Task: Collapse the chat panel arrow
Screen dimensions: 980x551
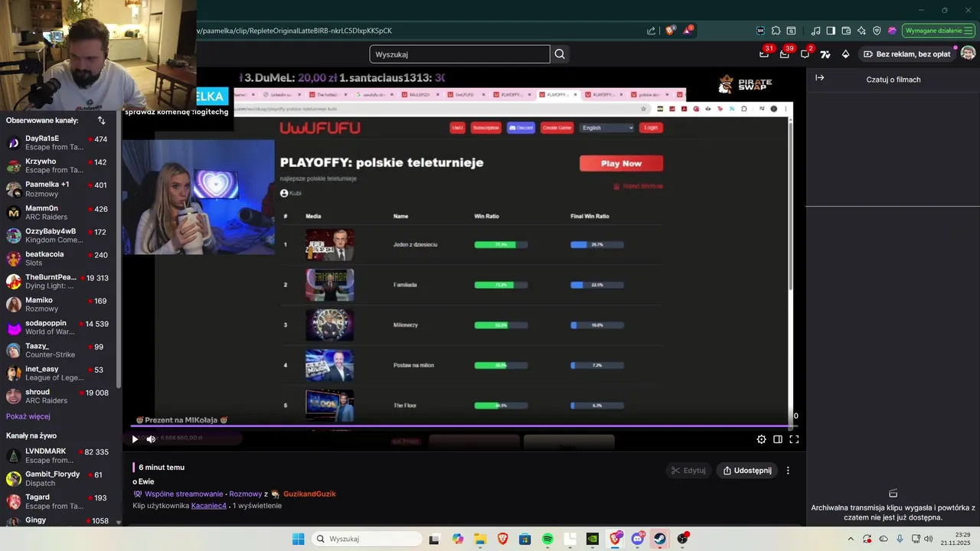Action: pos(819,78)
